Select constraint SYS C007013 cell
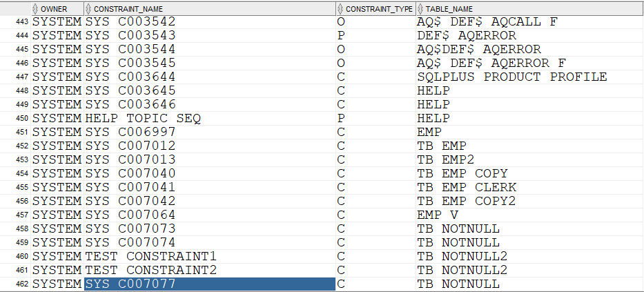The width and height of the screenshot is (644, 292). [210, 159]
